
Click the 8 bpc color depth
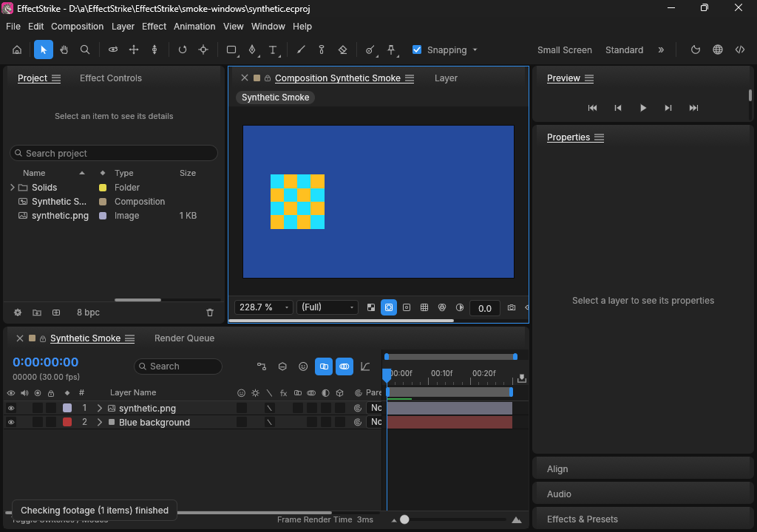click(89, 313)
